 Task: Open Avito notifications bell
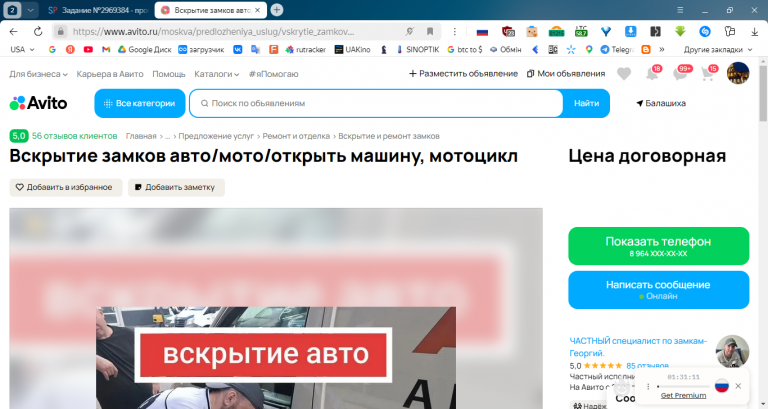(652, 74)
